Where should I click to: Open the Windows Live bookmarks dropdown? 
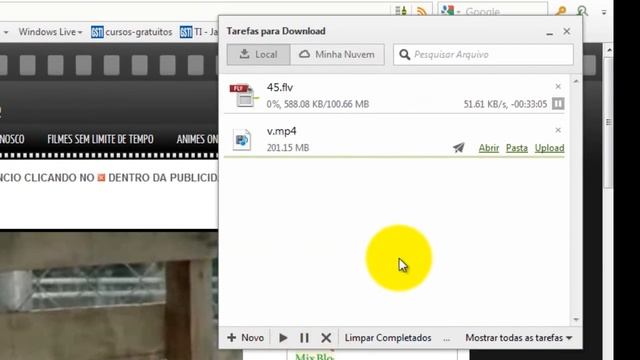(x=51, y=32)
